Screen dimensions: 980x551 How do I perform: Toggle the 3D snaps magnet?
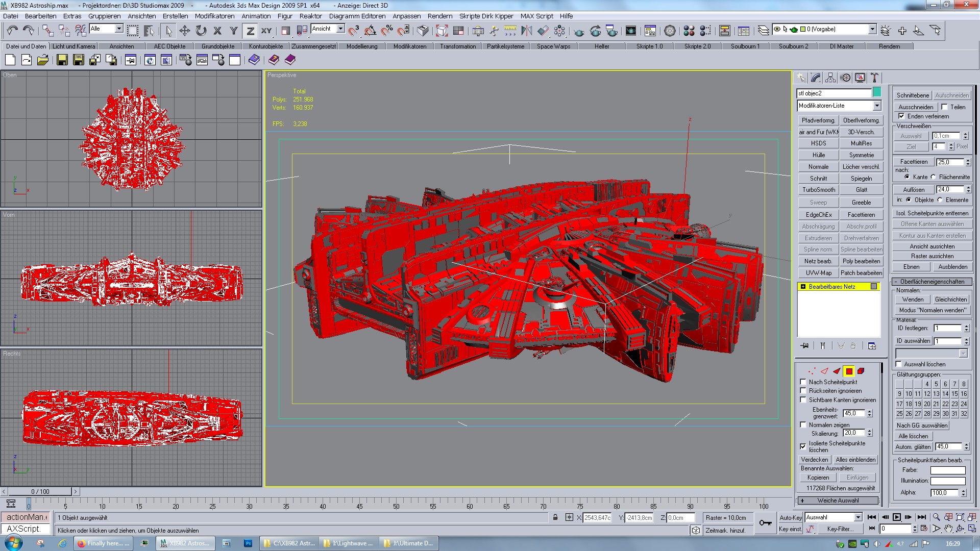pyautogui.click(x=354, y=31)
